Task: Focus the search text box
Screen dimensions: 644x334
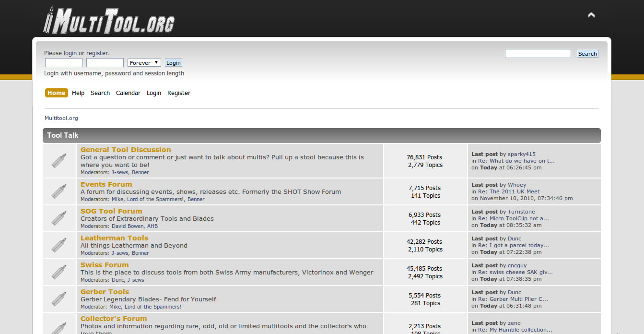Action: pos(538,54)
